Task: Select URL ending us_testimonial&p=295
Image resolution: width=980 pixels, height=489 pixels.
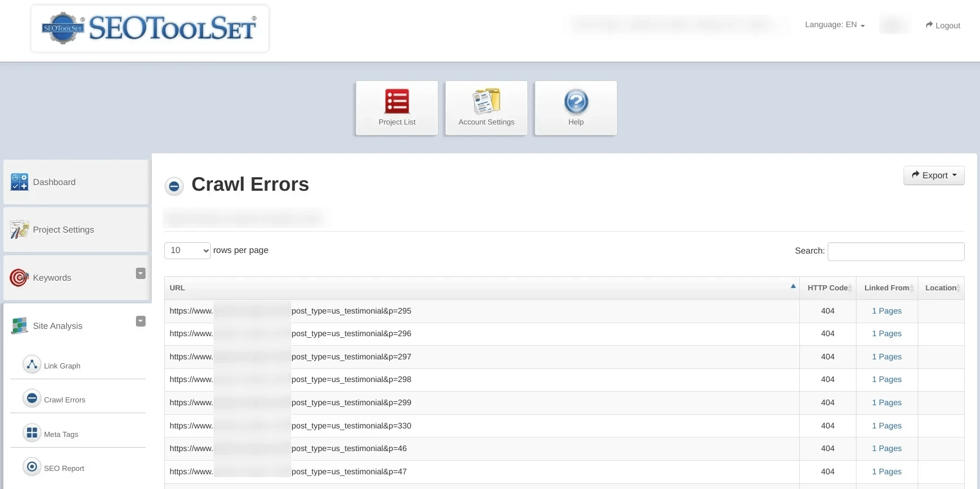Action: click(x=291, y=311)
